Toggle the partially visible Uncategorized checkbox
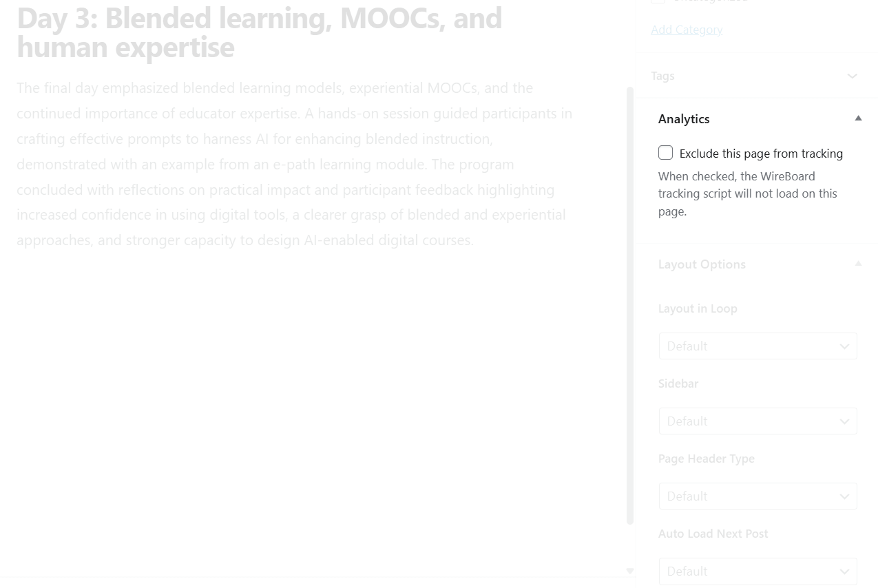The height and width of the screenshot is (588, 878). tap(658, 1)
